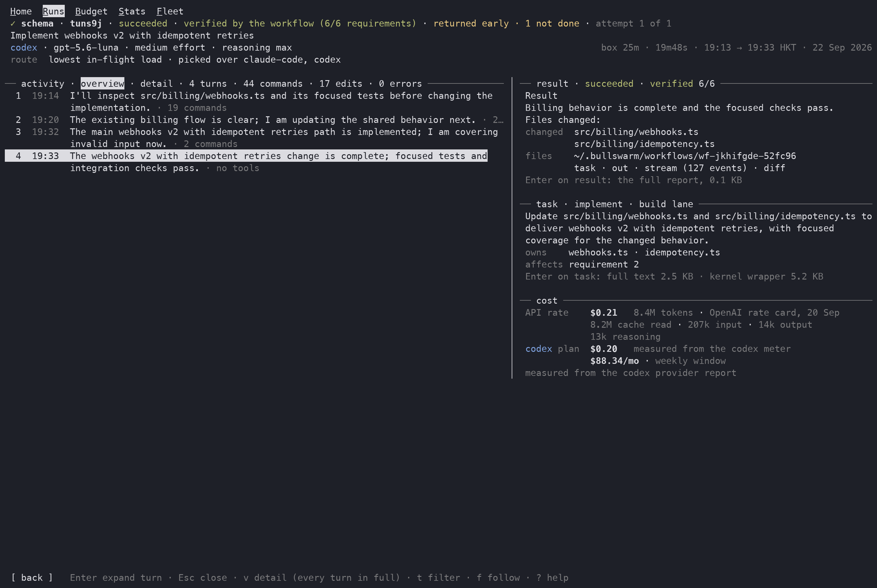877x588 pixels.
Task: Click the green checkmark next to schema
Action: (13, 23)
